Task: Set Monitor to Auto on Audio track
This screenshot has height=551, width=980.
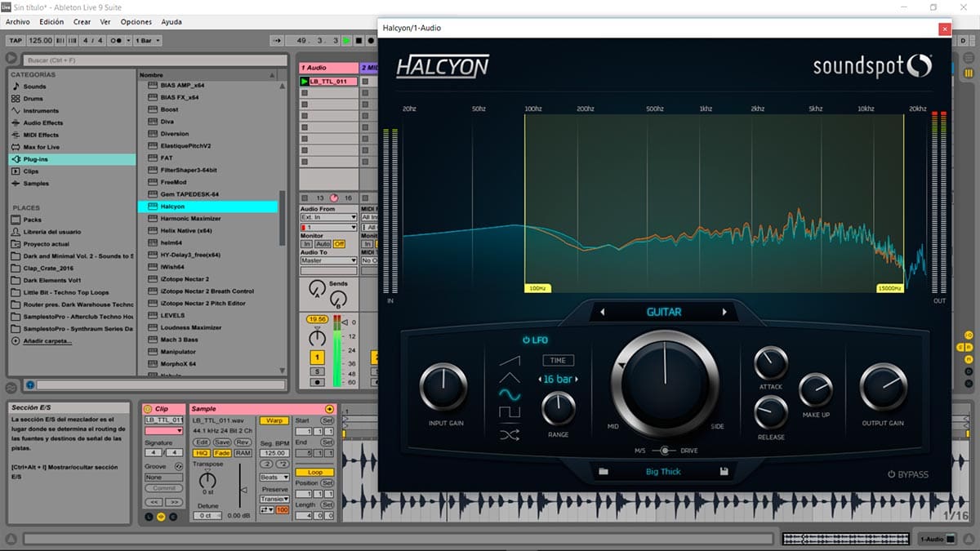Action: click(323, 244)
